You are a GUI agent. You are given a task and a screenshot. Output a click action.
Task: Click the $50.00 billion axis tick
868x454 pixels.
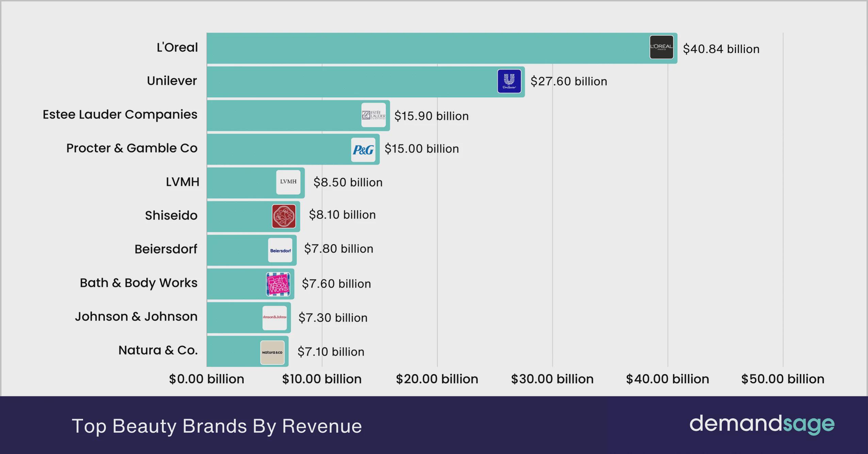click(x=783, y=379)
